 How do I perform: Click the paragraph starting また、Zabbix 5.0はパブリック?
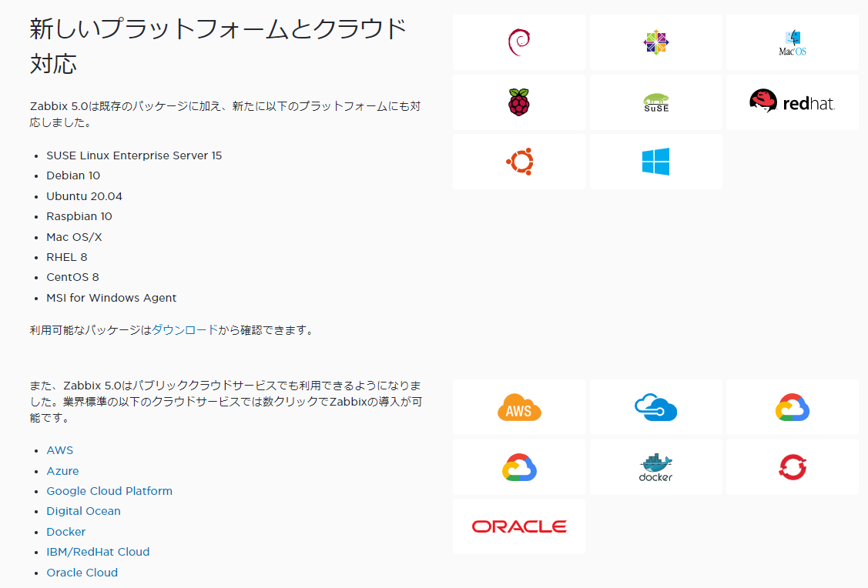(226, 402)
